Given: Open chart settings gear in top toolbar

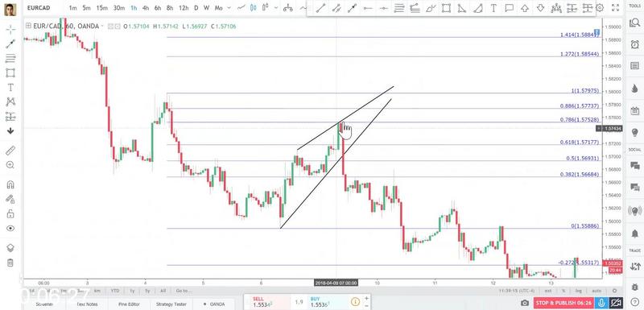Looking at the screenshot, I should (x=600, y=8).
